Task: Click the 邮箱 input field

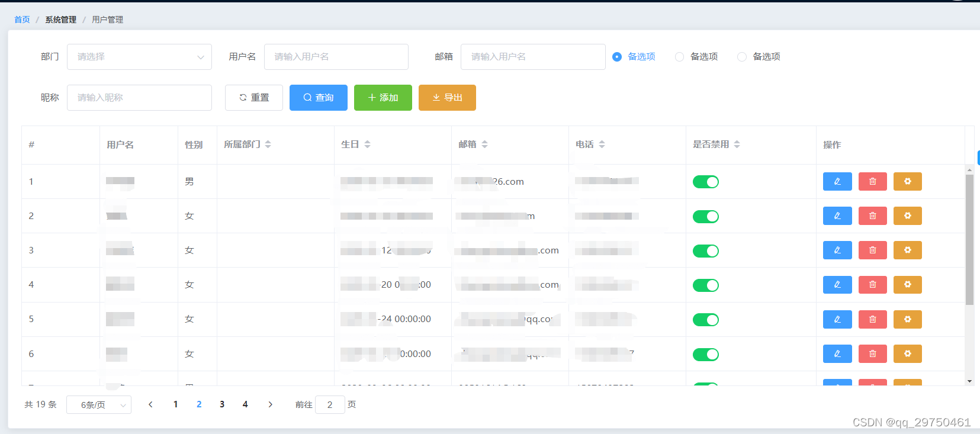Action: [x=533, y=57]
